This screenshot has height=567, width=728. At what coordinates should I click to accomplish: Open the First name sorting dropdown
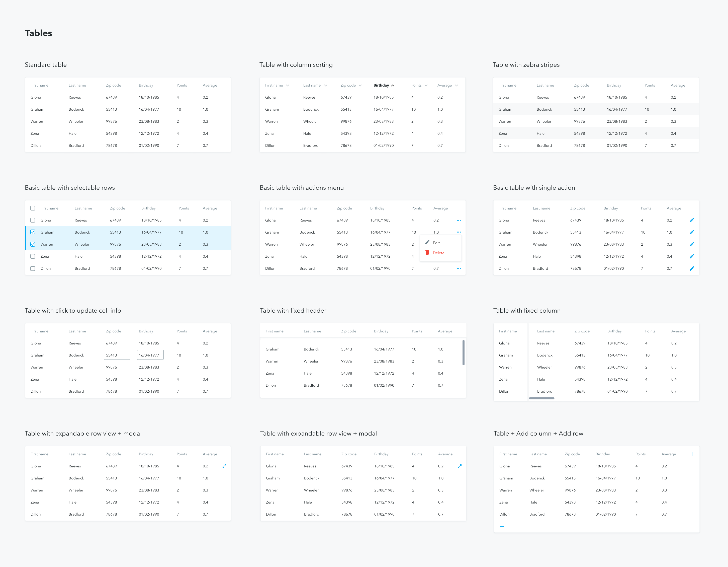click(x=287, y=85)
